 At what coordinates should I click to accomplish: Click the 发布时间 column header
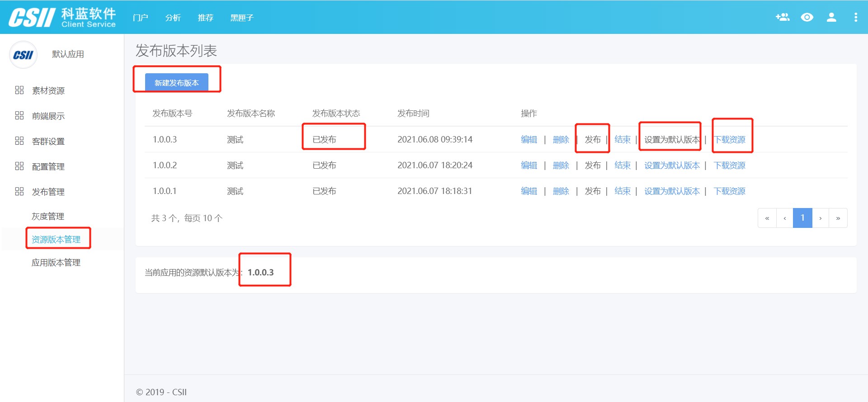[x=413, y=113]
